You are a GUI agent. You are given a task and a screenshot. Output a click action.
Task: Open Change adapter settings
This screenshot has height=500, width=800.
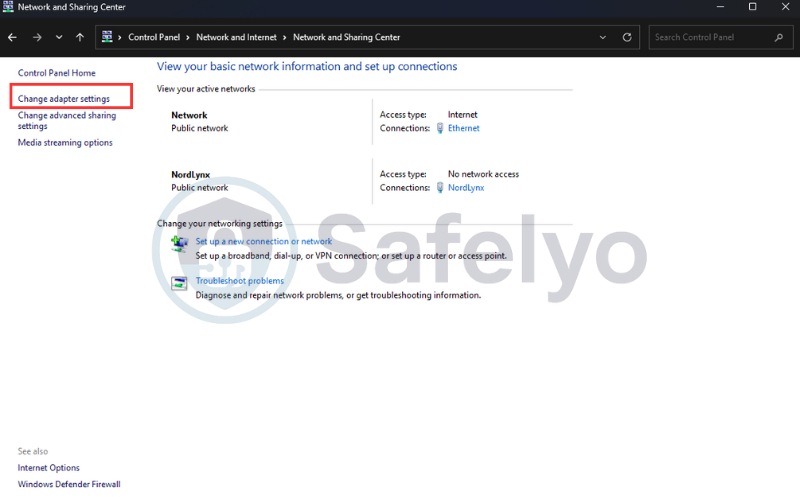coord(64,98)
